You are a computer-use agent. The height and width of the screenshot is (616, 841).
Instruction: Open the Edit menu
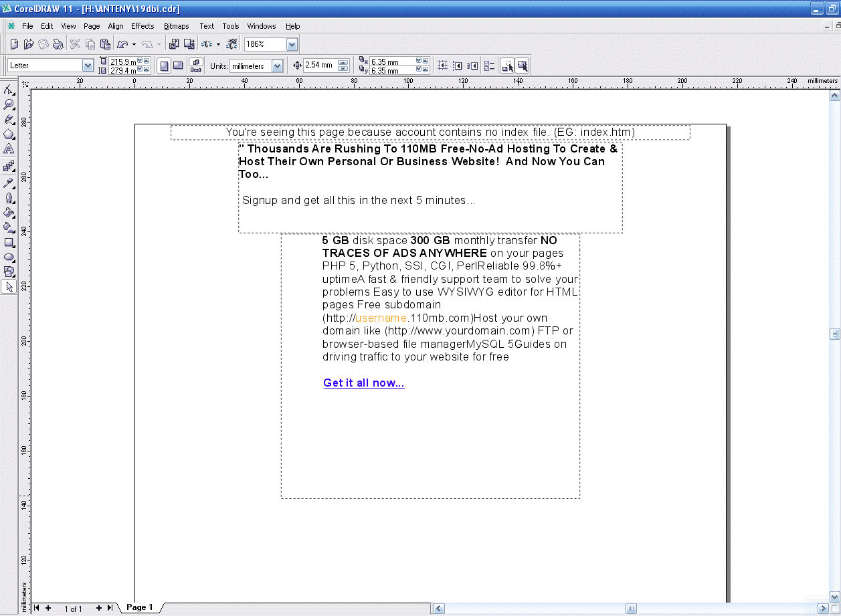tap(47, 26)
